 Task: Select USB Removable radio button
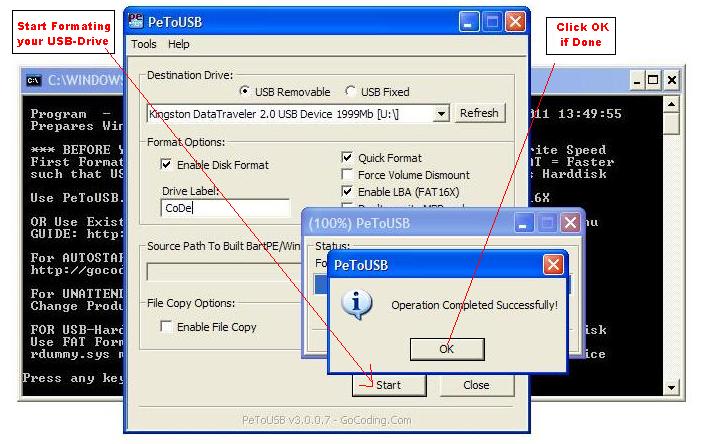click(244, 91)
